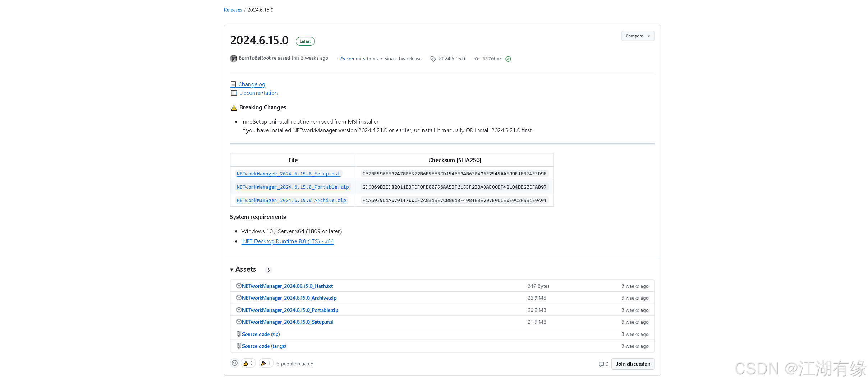This screenshot has width=868, height=383.
Task: Click the commit icon next to 3370bad
Action: [477, 59]
